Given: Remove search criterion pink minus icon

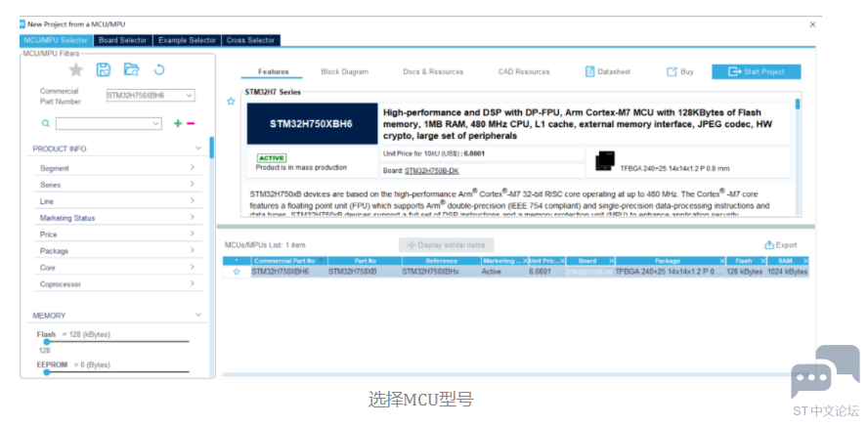Looking at the screenshot, I should [191, 123].
